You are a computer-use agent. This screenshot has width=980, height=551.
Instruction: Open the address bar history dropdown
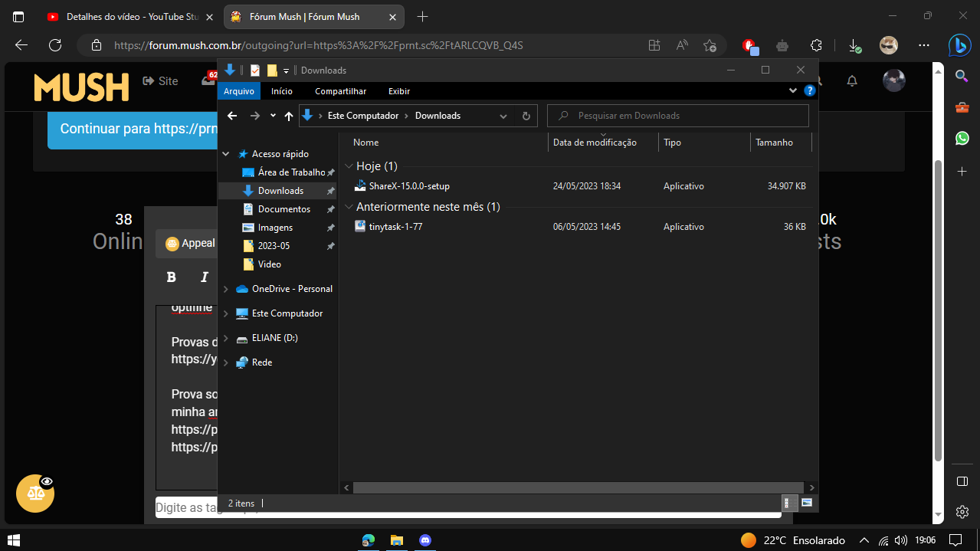(x=503, y=116)
